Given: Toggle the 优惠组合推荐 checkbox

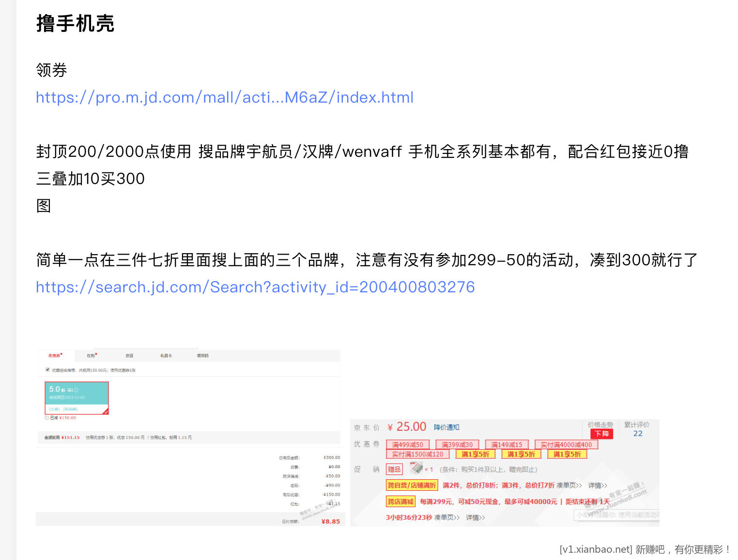Looking at the screenshot, I should (47, 370).
